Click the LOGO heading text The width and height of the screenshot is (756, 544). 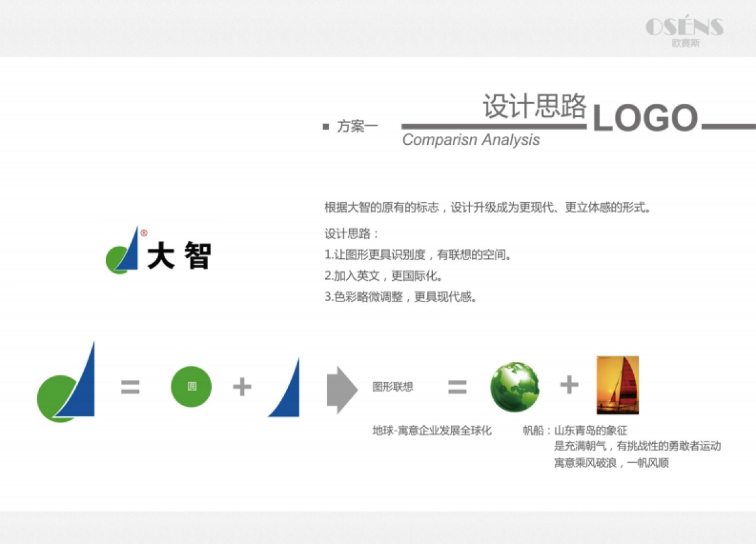click(x=648, y=117)
